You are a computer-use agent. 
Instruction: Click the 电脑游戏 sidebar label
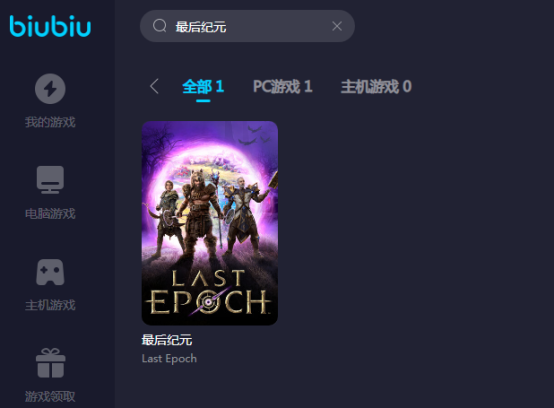point(50,214)
